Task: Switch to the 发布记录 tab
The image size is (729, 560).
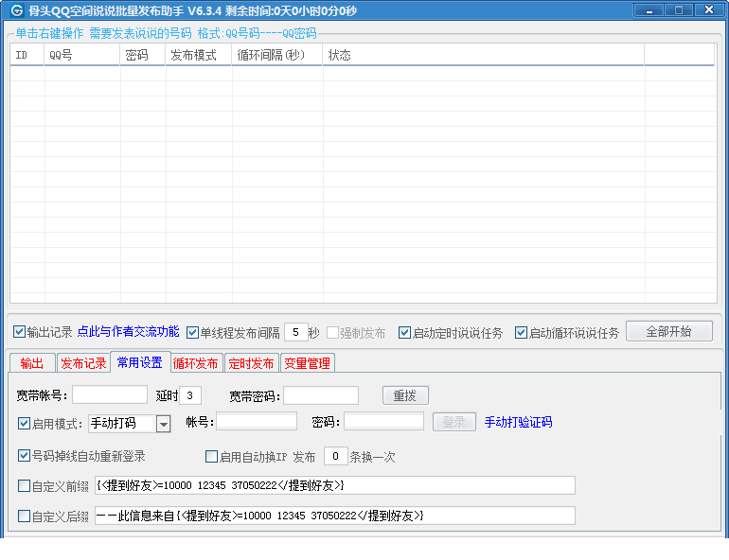Action: click(83, 363)
